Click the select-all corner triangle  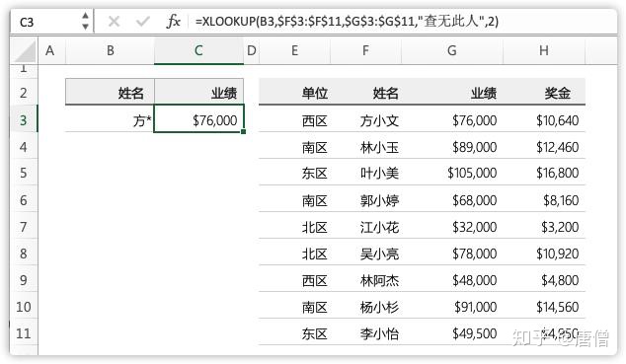(x=24, y=50)
